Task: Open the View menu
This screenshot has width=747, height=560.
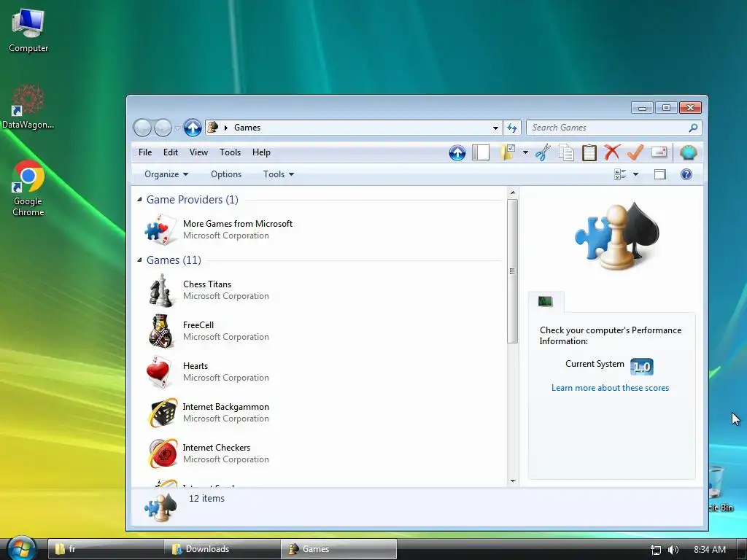Action: (198, 152)
